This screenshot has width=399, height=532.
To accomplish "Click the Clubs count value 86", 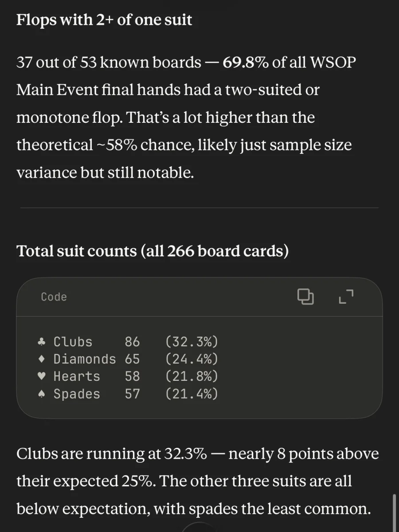I will (x=132, y=342).
